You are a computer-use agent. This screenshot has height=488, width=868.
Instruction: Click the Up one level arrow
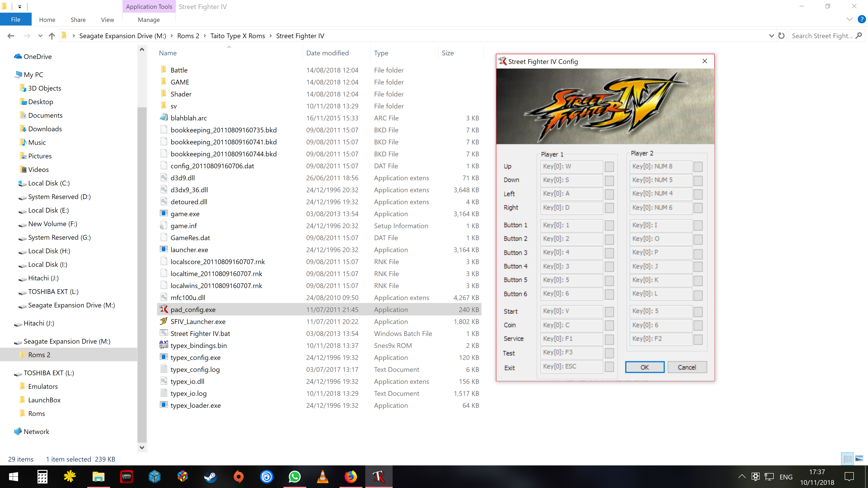[52, 36]
